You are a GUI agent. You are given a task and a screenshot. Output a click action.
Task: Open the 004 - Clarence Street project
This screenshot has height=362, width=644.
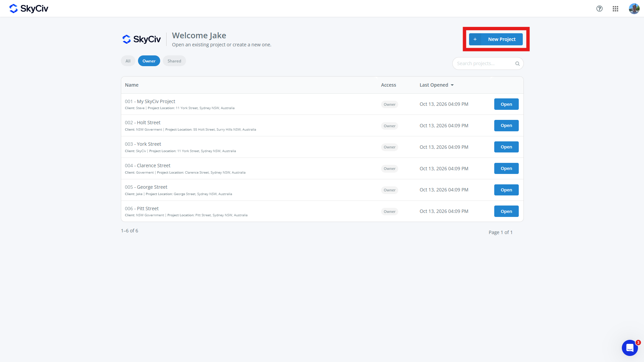(x=506, y=169)
